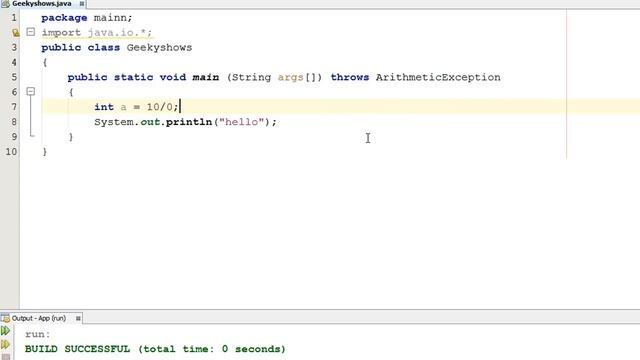Select the Geekyshows.java editor tab

point(42,4)
